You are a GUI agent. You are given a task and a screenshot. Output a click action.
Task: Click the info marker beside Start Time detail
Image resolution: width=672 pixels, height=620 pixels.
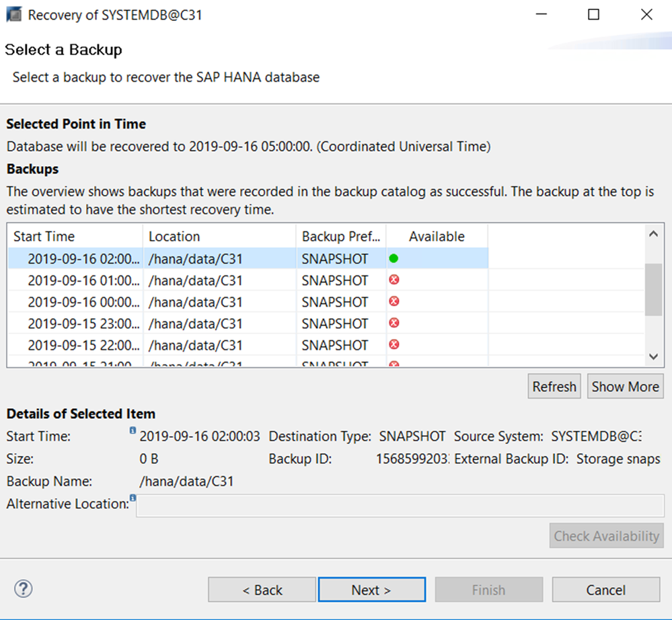click(x=133, y=430)
